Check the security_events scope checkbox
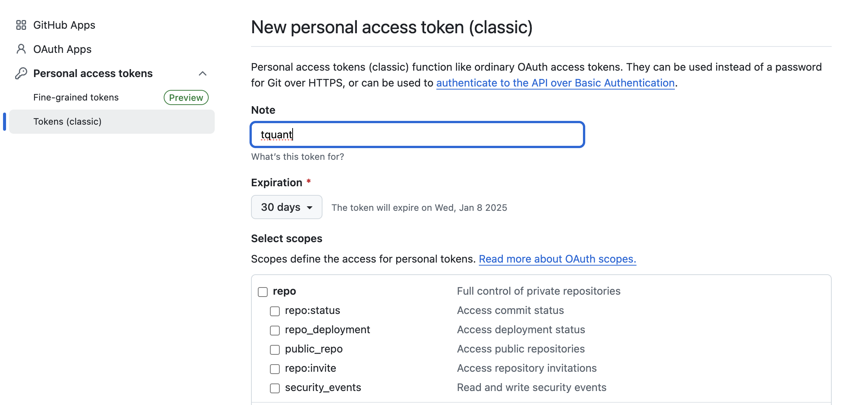The height and width of the screenshot is (405, 868). tap(275, 388)
